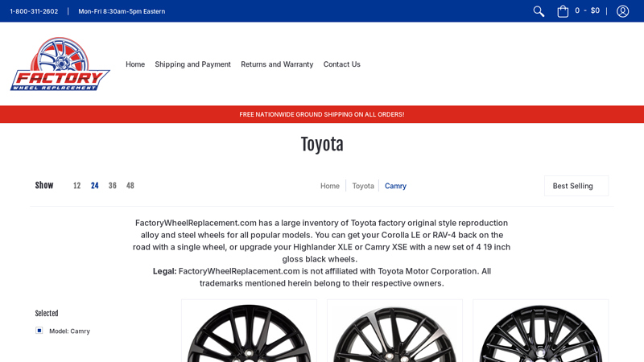644x362 pixels.
Task: Open the shopping cart bag icon
Action: tap(563, 11)
